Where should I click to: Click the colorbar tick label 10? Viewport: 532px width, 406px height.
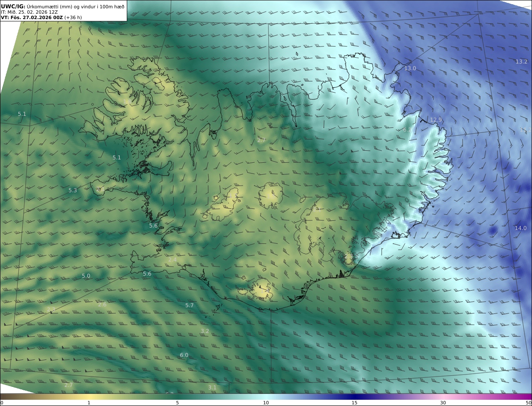(266, 403)
